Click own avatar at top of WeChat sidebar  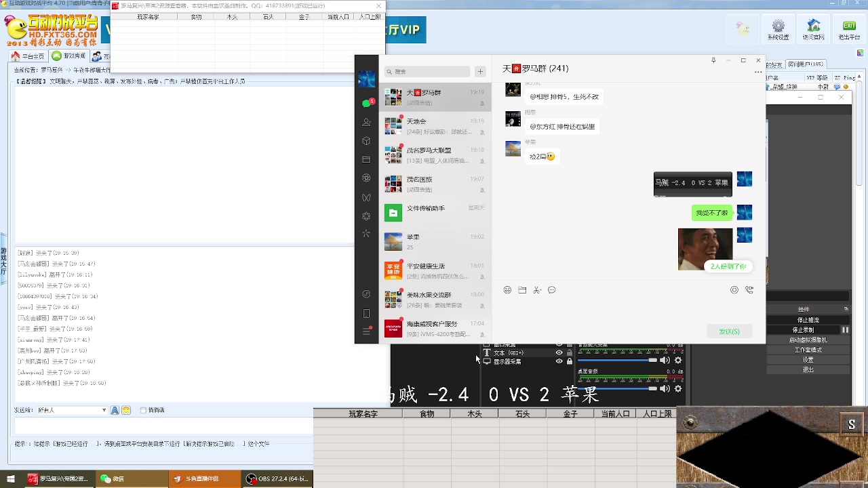366,79
